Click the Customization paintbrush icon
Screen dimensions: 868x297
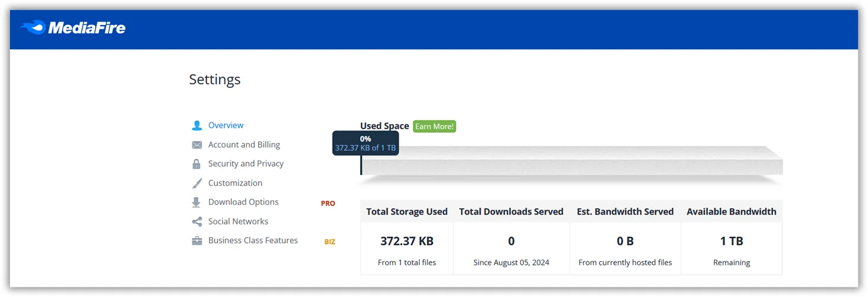click(197, 183)
